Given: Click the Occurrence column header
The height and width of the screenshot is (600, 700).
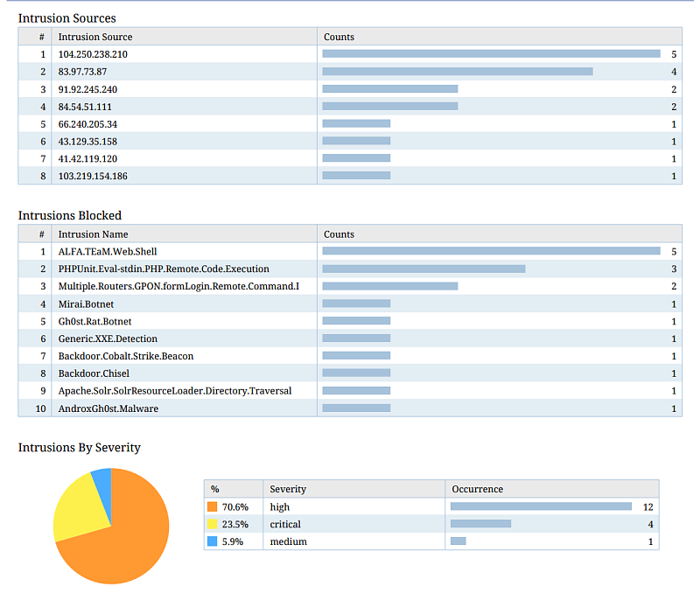Looking at the screenshot, I should click(x=477, y=489).
